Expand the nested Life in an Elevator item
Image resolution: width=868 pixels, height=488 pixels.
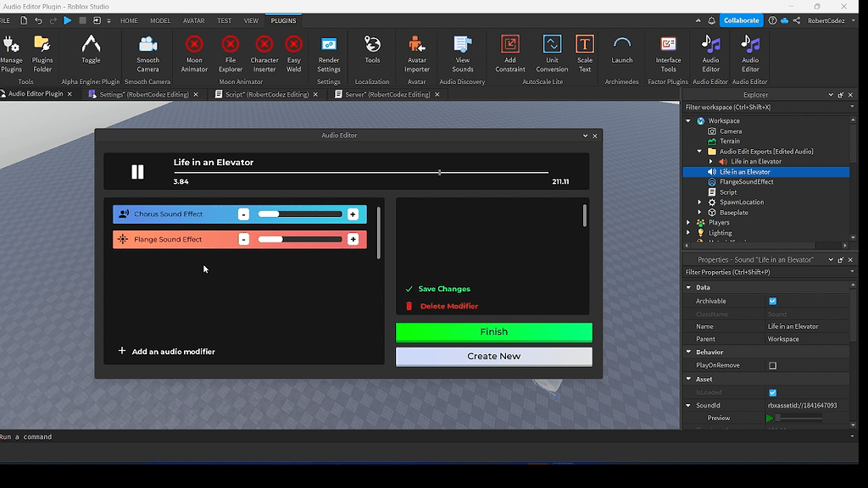pos(711,162)
